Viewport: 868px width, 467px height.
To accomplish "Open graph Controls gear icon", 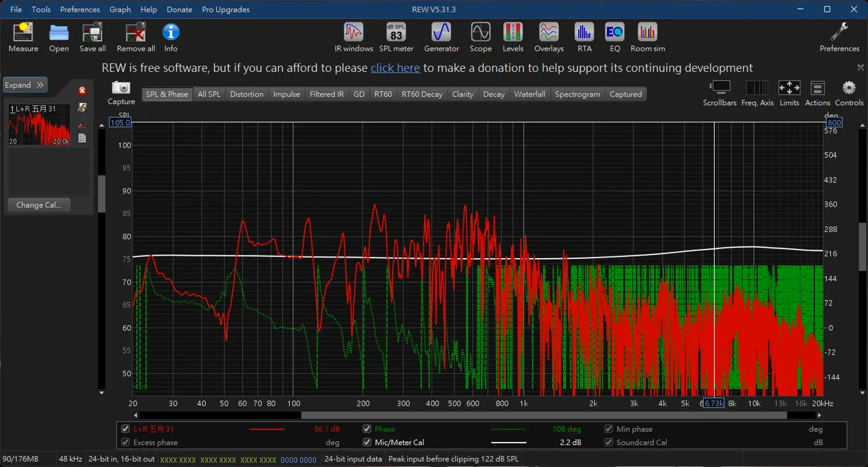I will [x=849, y=87].
